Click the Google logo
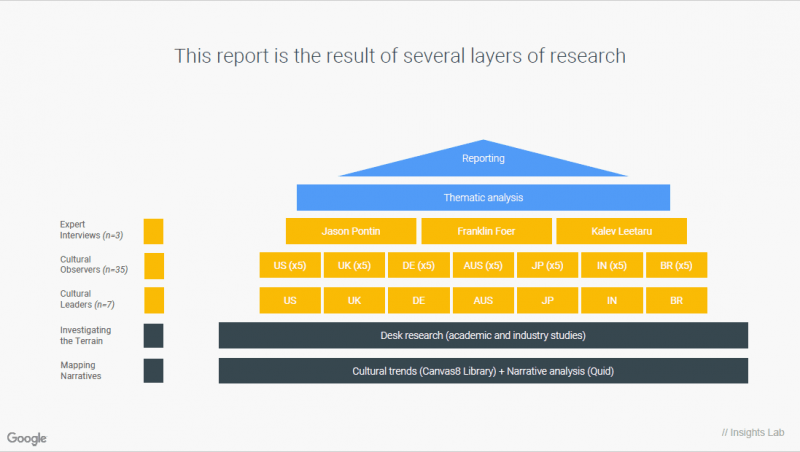800x452 pixels. pyautogui.click(x=27, y=438)
